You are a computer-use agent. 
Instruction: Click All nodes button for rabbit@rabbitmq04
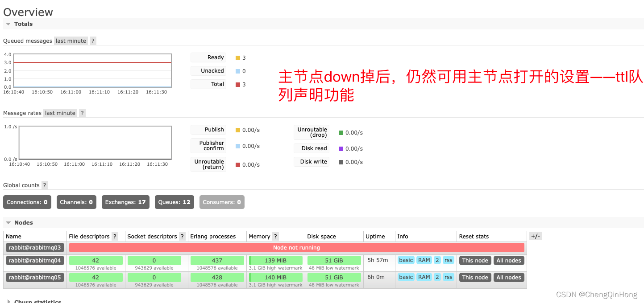[x=508, y=260]
